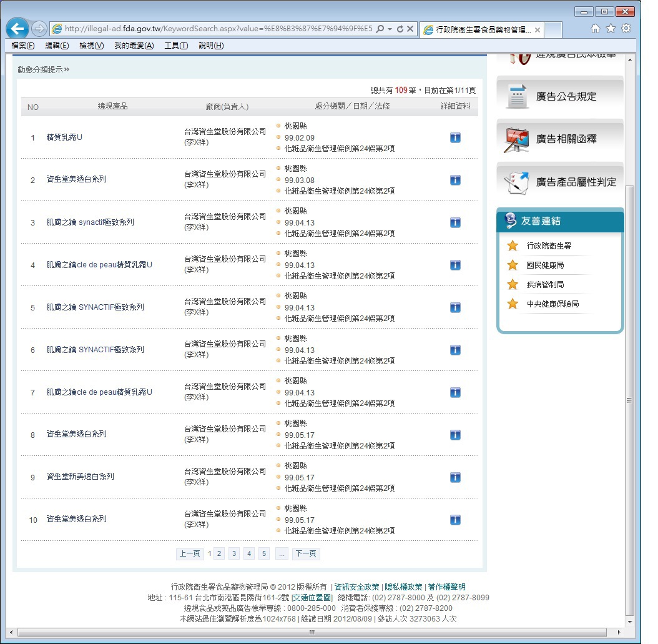Open the 隱私權政策 footer link

(403, 587)
